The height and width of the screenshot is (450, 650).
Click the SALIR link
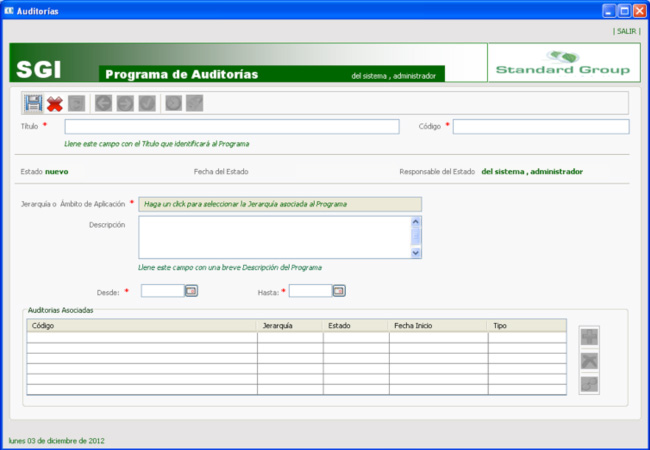626,31
